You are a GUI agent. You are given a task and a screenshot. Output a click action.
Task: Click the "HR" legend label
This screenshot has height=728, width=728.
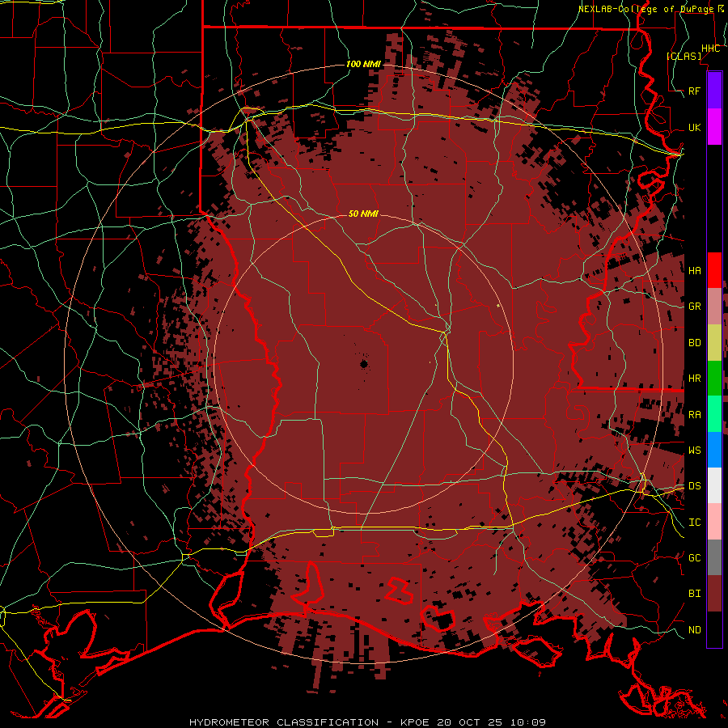click(695, 379)
